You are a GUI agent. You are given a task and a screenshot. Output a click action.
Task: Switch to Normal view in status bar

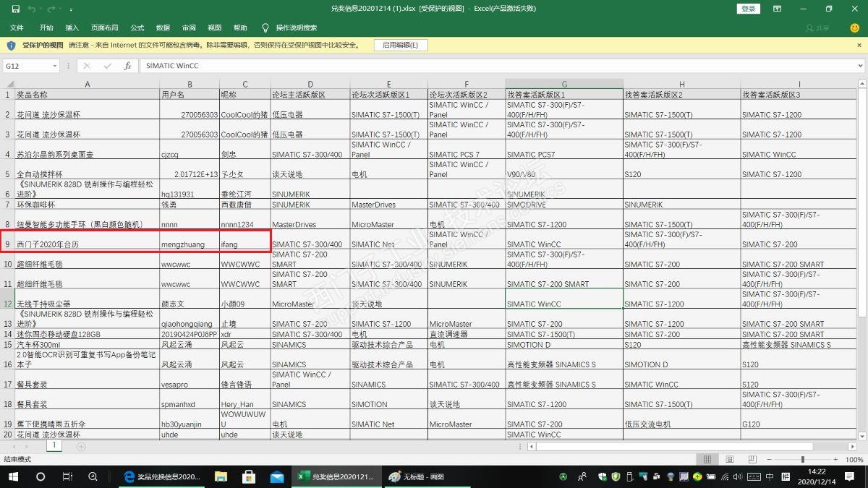(x=707, y=459)
